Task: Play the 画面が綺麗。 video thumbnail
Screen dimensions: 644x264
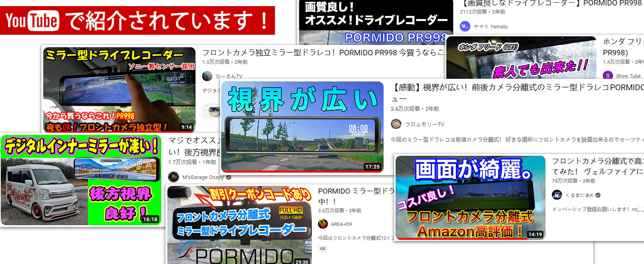Action: coord(470,198)
